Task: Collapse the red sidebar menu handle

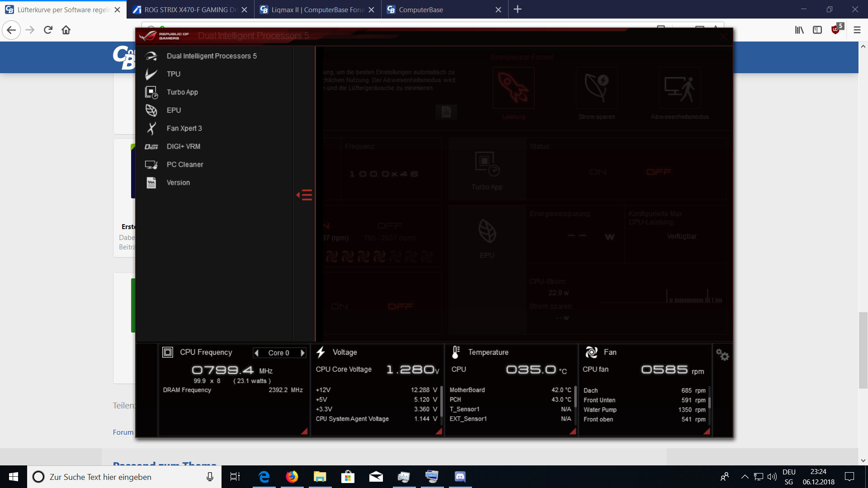Action: point(305,195)
